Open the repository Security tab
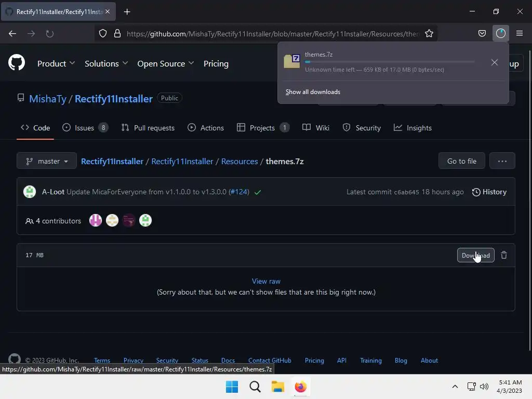The image size is (532, 399). [362, 128]
